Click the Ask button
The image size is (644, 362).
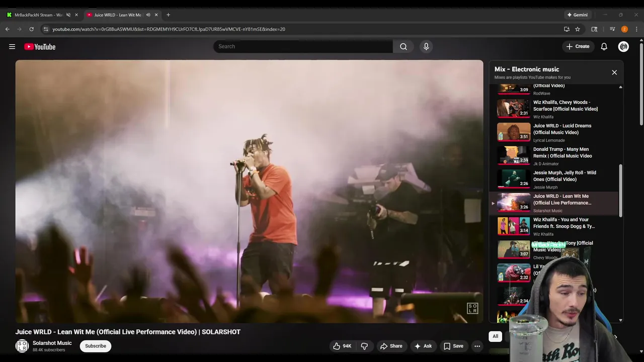(x=423, y=346)
